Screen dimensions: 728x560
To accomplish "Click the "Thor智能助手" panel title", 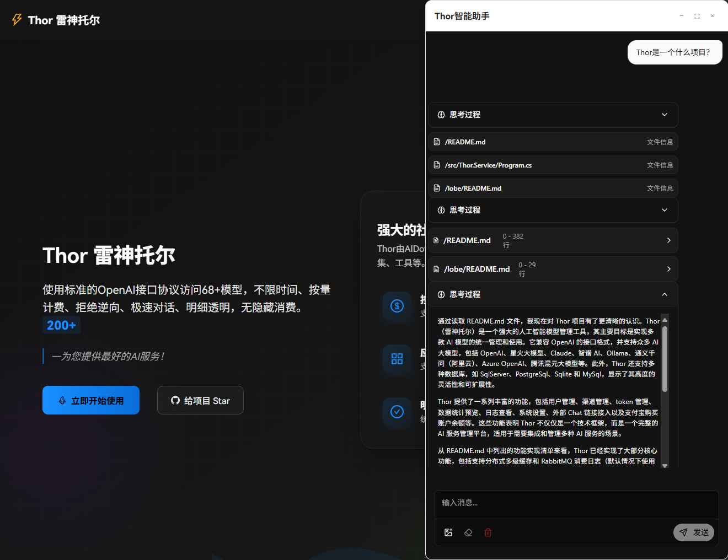I will coord(462,16).
